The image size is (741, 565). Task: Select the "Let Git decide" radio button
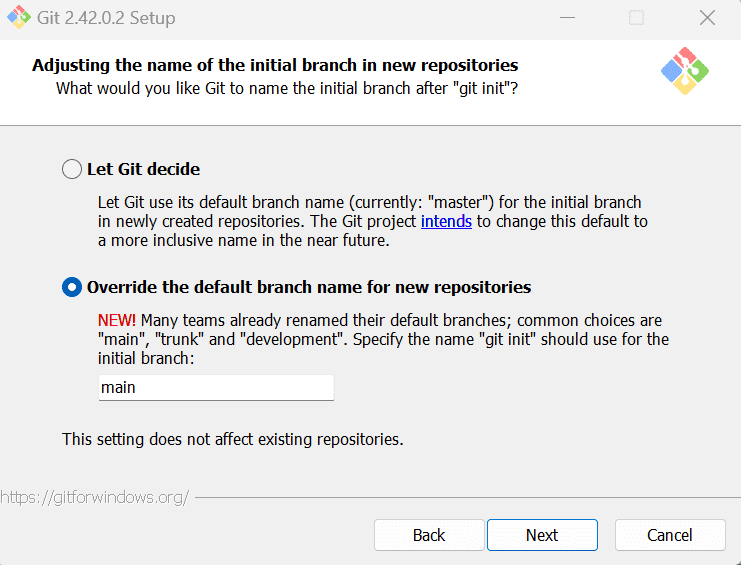pyautogui.click(x=72, y=169)
